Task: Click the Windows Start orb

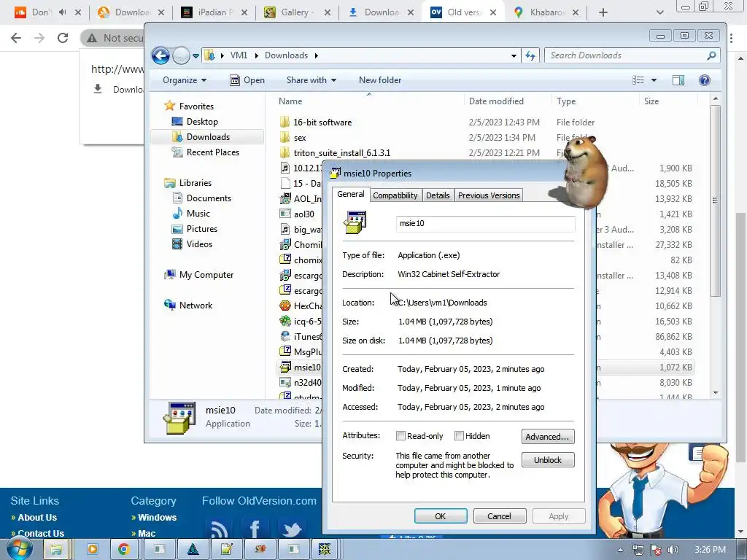Action: [19, 548]
